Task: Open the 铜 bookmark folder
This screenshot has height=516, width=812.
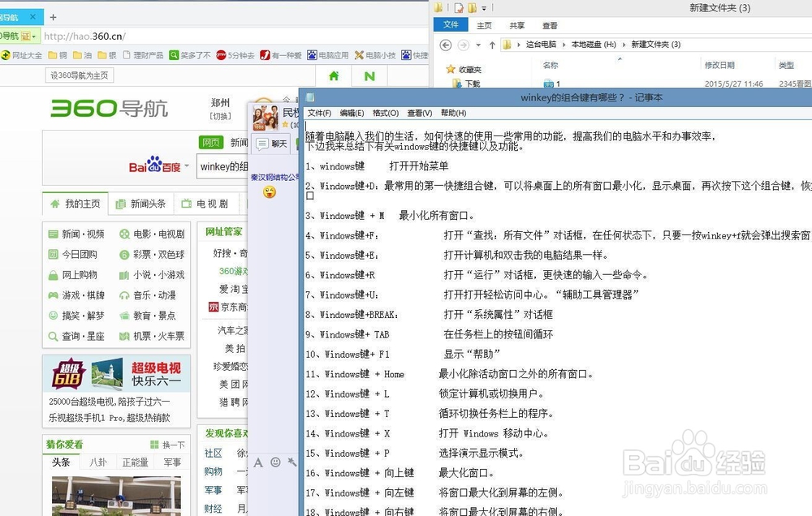Action: (58, 55)
